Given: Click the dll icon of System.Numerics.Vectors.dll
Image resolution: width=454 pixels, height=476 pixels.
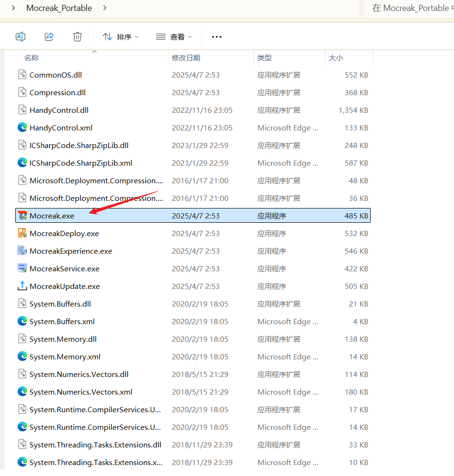Looking at the screenshot, I should tap(22, 374).
